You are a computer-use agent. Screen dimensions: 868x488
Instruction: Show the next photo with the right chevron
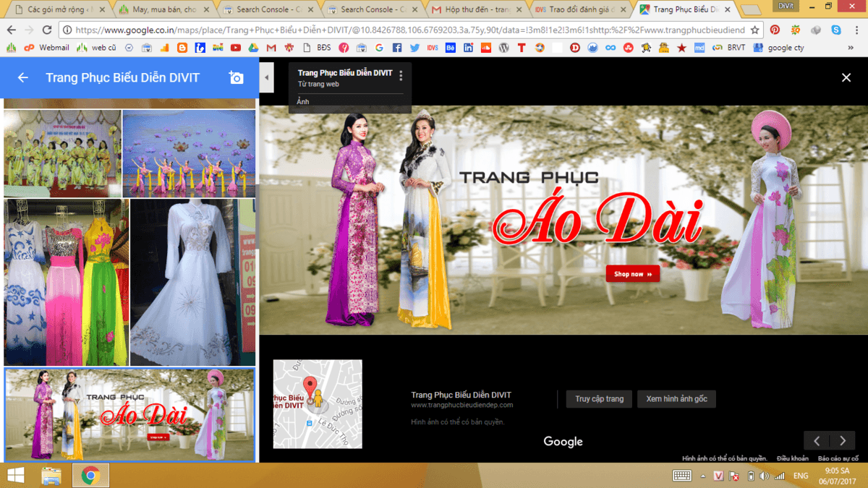[x=843, y=440]
